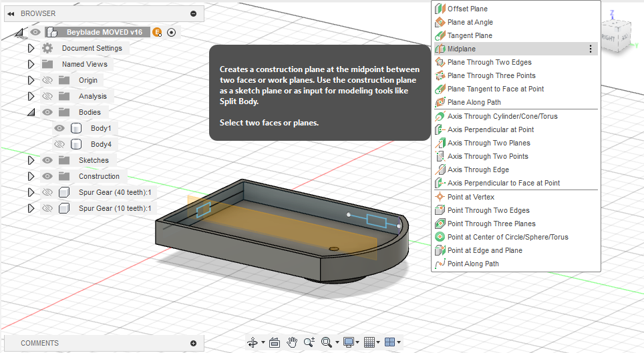This screenshot has width=644, height=353.
Task: Choose Plane Along Path menu entry
Action: (x=516, y=102)
